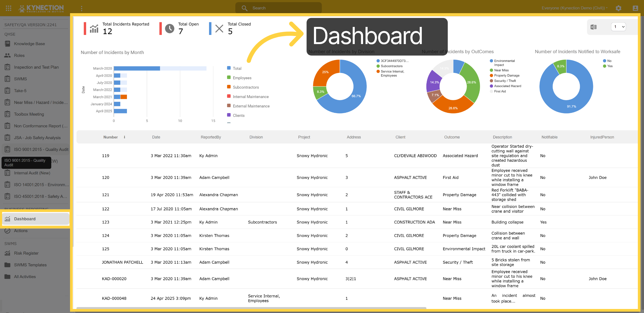Sort table by Number column arrow

(125, 137)
